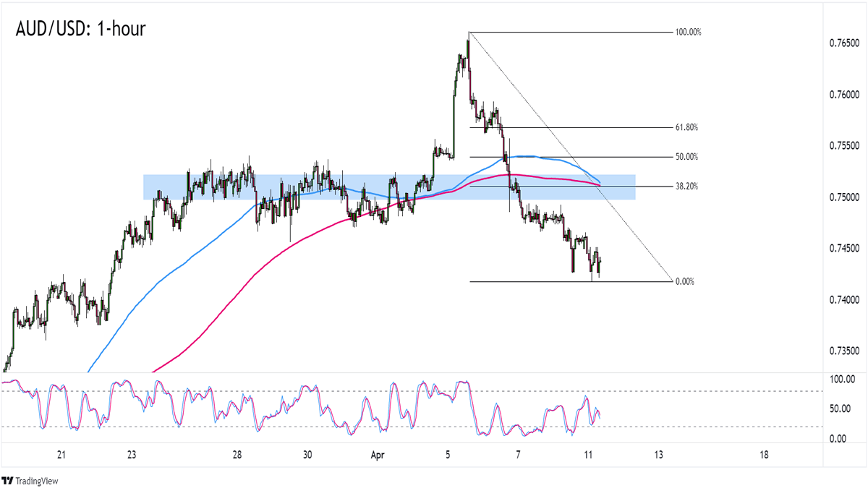Click the 7 date label
This screenshot has width=868, height=488.
pos(518,455)
